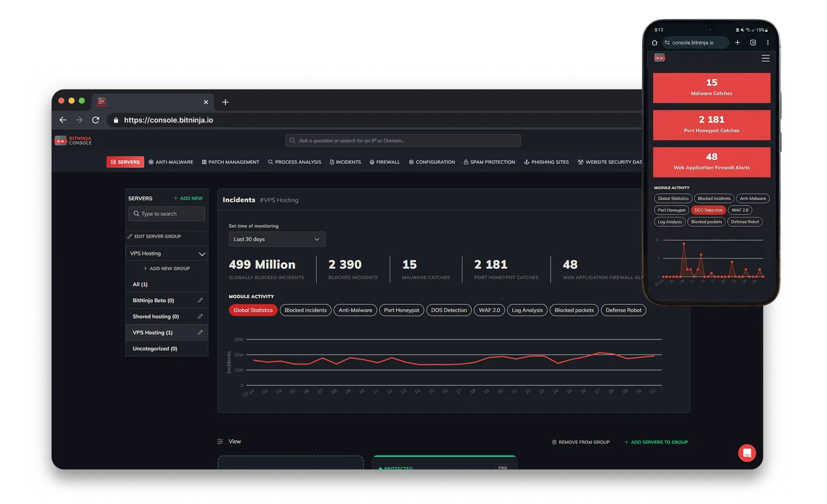
Task: Click the URL address bar in desktop browser
Action: click(373, 120)
